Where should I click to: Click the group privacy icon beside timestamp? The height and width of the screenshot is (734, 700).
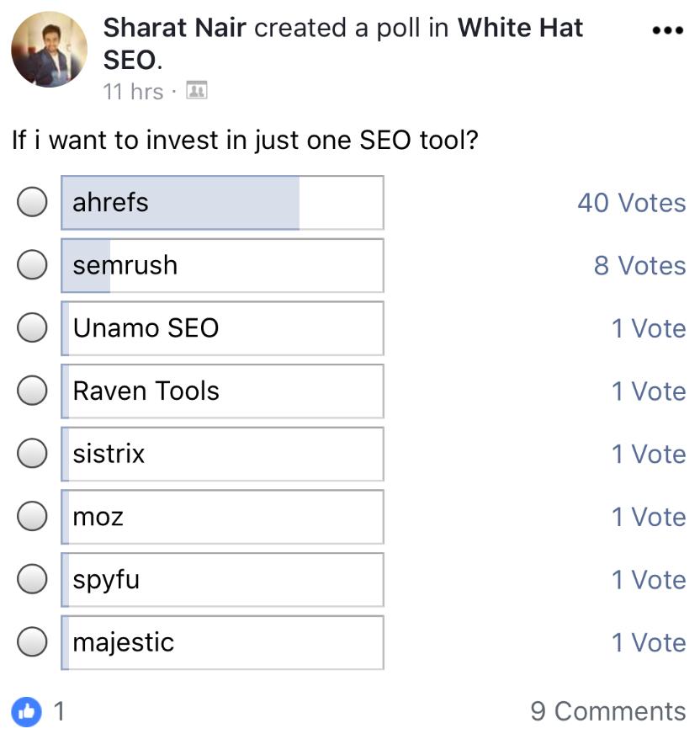(196, 90)
